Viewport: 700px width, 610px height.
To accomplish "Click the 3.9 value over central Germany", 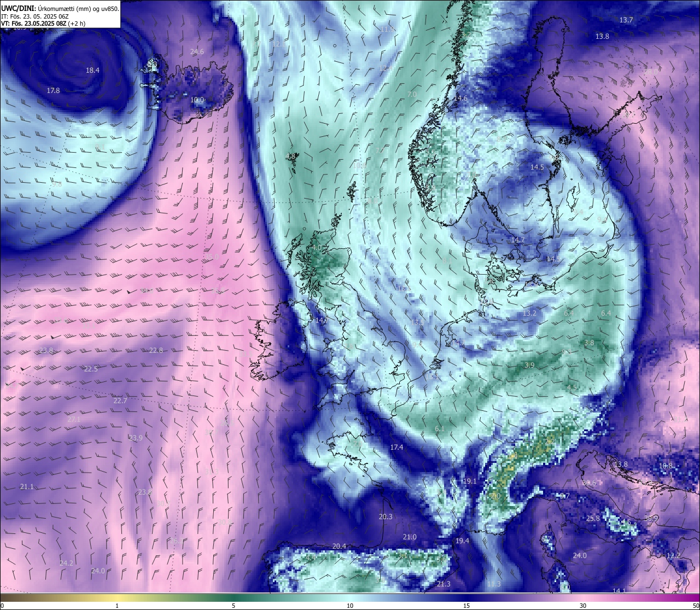I will tap(529, 365).
